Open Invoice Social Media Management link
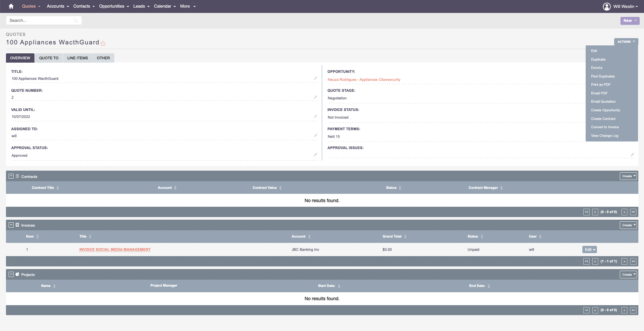This screenshot has width=644, height=331. pos(115,249)
